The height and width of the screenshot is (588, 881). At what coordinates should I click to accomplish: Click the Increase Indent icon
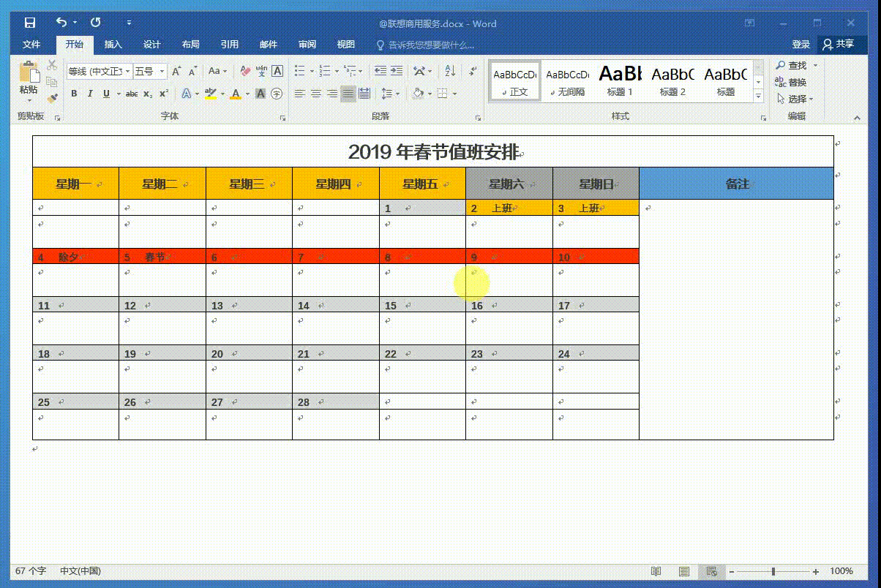397,71
